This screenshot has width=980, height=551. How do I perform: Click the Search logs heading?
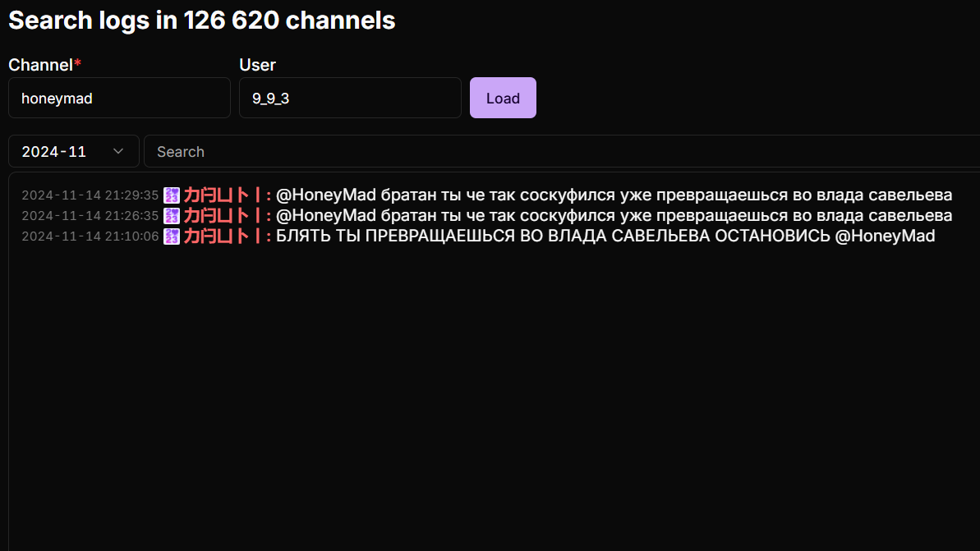tap(202, 21)
